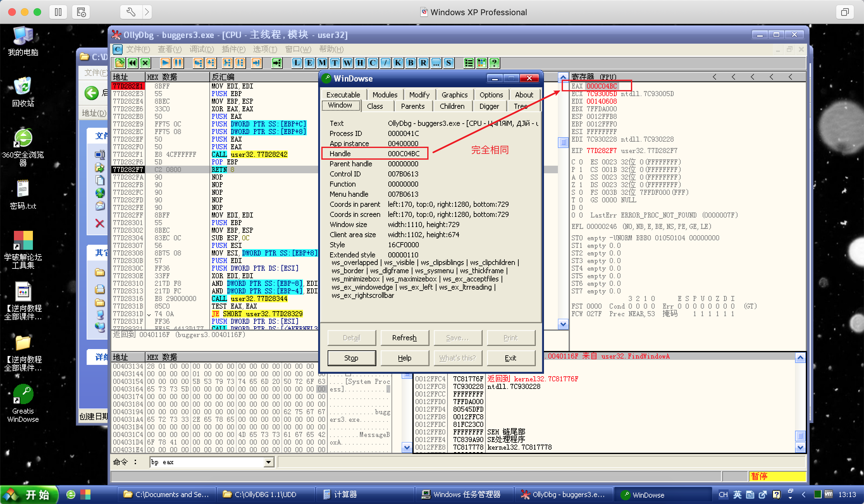Click the Run program play icon
Image resolution: width=864 pixels, height=504 pixels.
[x=165, y=63]
